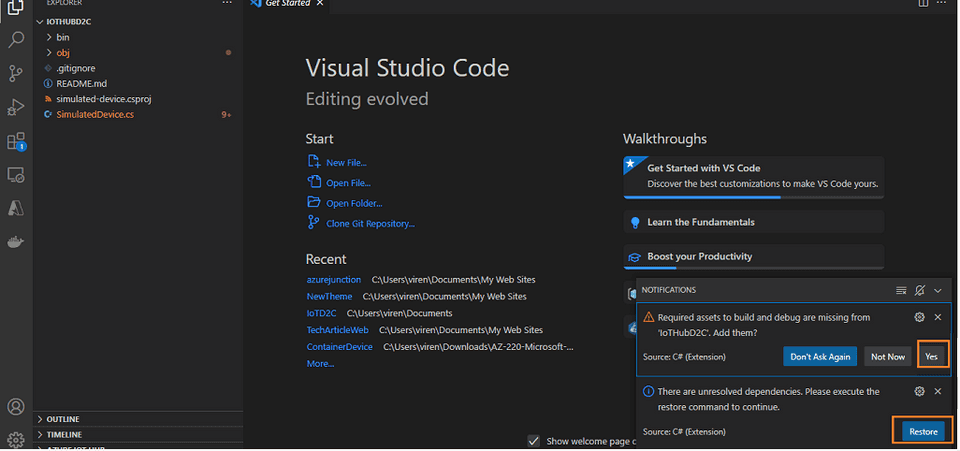The width and height of the screenshot is (960, 451).
Task: Open recent project azurejunction
Action: pos(334,280)
